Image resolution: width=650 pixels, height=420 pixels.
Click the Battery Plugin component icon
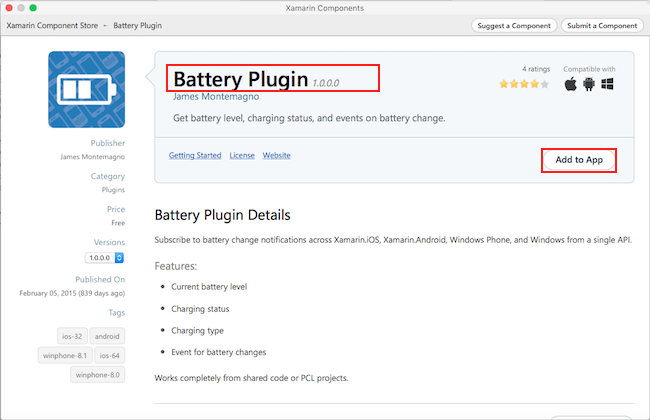click(x=86, y=89)
